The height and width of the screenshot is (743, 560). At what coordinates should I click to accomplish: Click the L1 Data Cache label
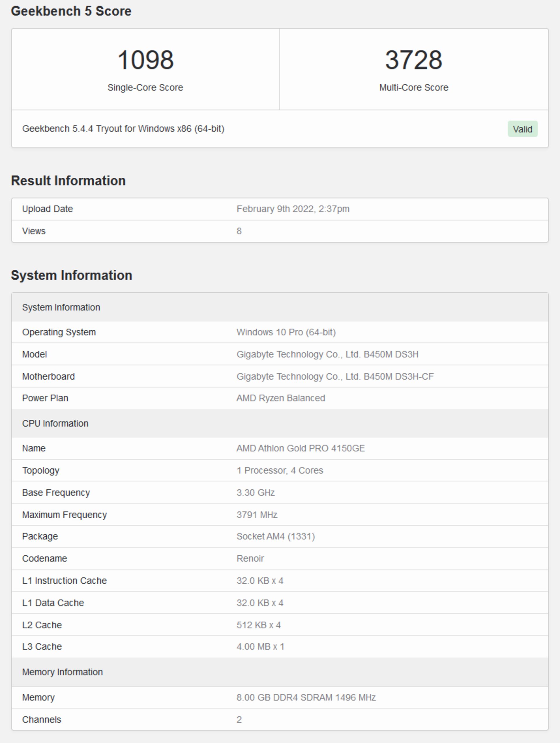click(x=53, y=603)
